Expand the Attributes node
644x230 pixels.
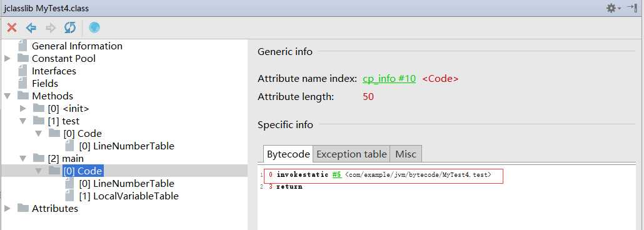click(x=7, y=209)
